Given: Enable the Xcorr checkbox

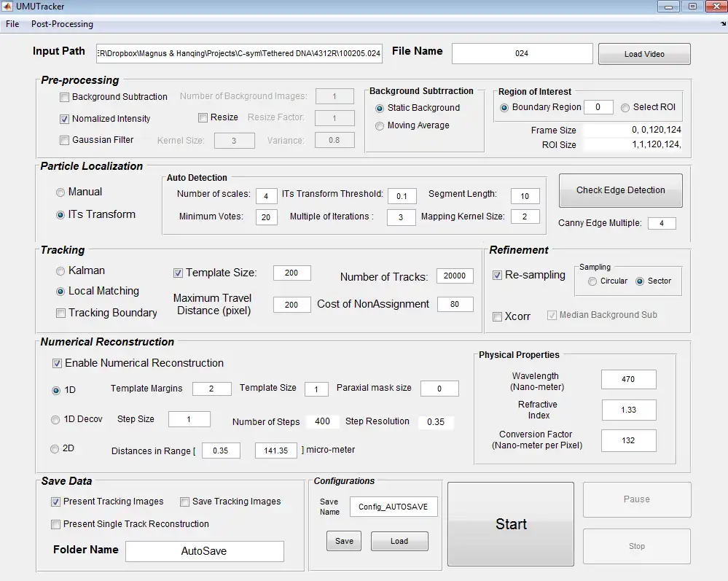Looking at the screenshot, I should (x=497, y=316).
